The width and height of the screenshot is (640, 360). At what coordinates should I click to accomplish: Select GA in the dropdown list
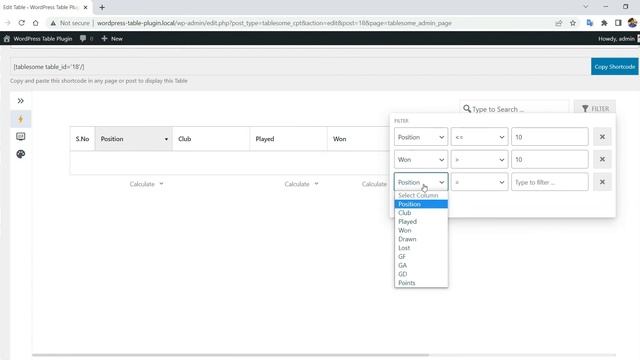coord(421,265)
